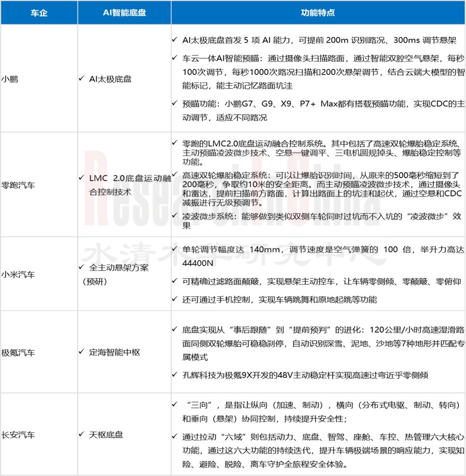Click the checkmark beside 预瞄功能 entry
The image size is (466, 476).
point(174,104)
